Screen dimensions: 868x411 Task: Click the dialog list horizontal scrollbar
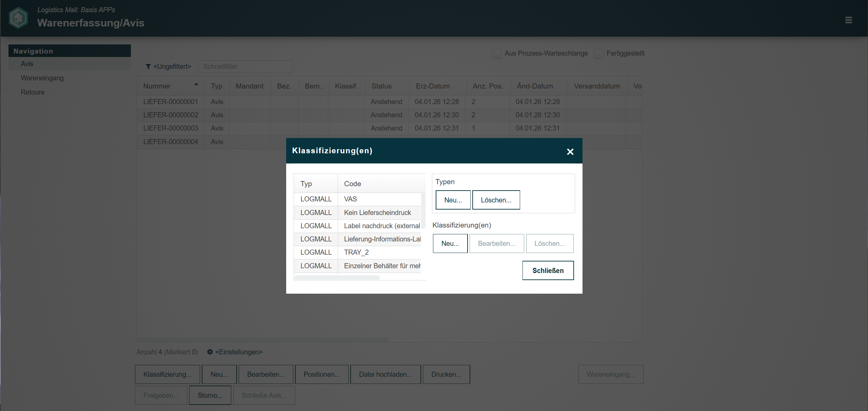(x=337, y=277)
